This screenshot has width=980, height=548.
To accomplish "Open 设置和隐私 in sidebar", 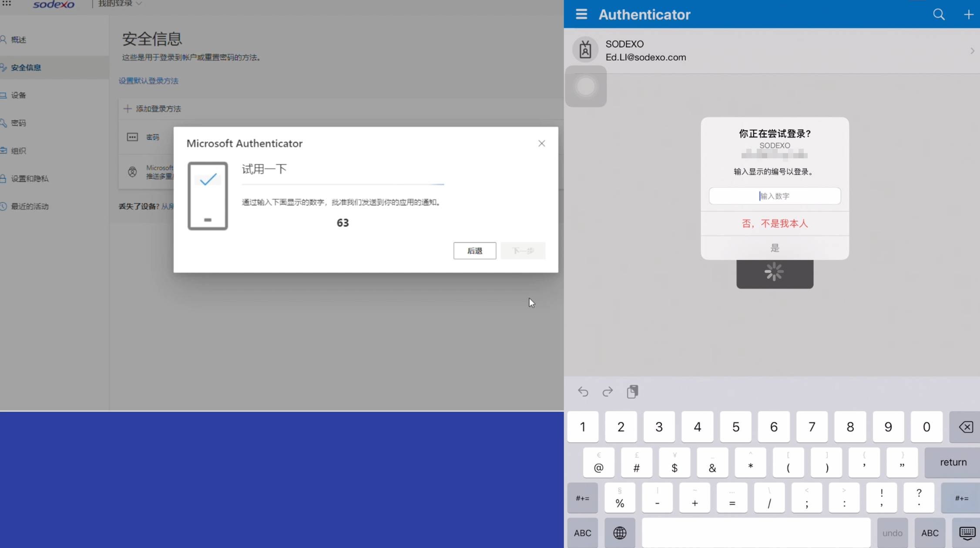I will pyautogui.click(x=29, y=179).
